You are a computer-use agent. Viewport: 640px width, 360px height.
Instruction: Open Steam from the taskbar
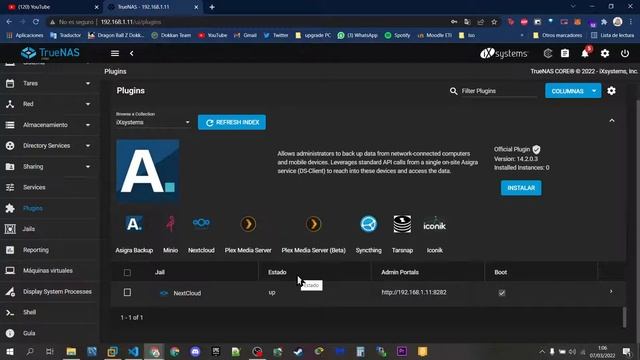coord(298,351)
